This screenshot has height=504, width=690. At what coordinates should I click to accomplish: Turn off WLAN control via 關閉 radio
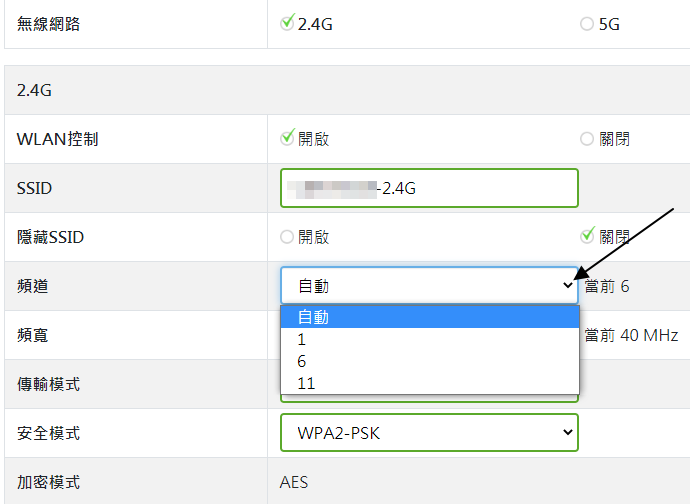pyautogui.click(x=587, y=139)
